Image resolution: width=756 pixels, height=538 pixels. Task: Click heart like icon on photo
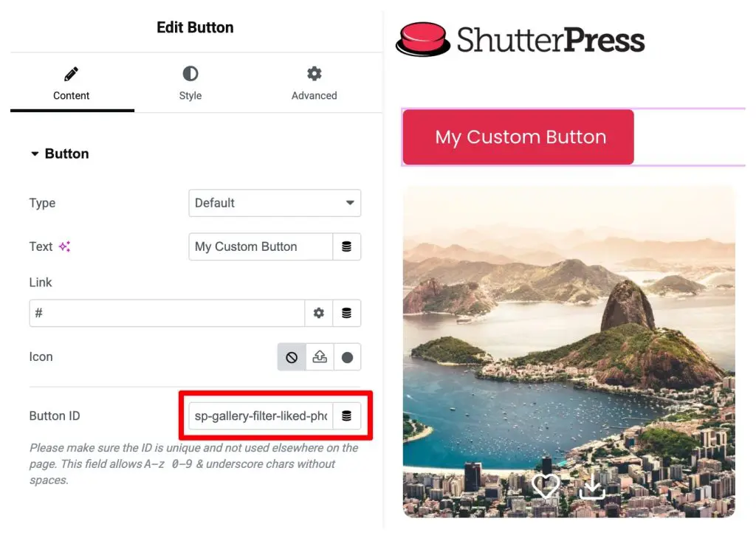(546, 486)
